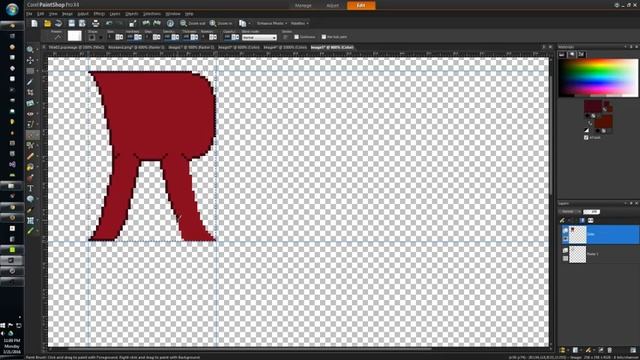640x360 pixels.
Task: Open the layer blend mode dropdown in Layers
Action: 570,211
